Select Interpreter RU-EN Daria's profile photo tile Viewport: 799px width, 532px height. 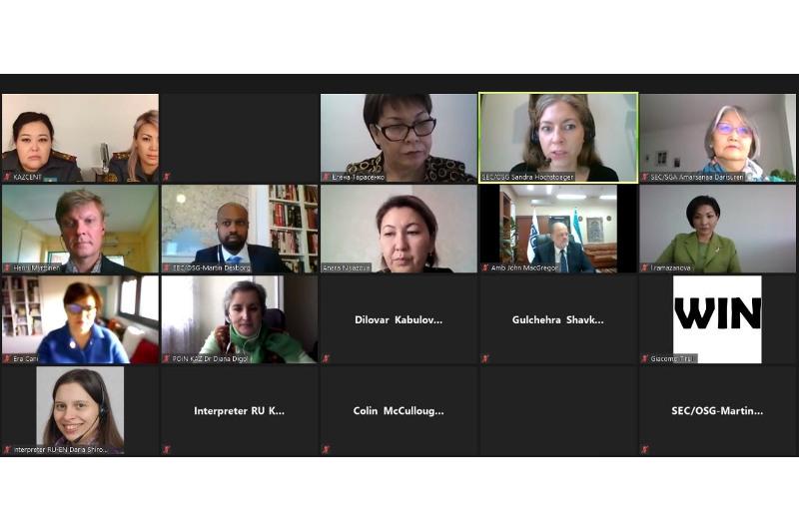click(x=80, y=410)
